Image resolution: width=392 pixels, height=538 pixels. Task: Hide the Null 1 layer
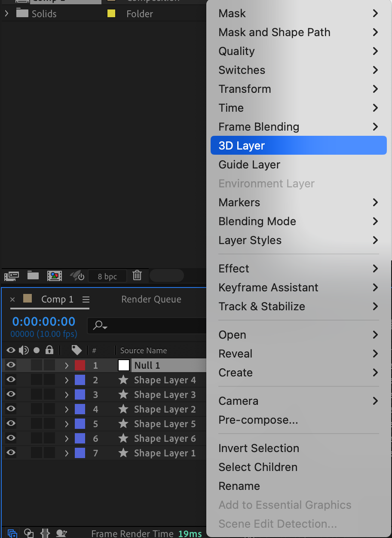coord(11,365)
